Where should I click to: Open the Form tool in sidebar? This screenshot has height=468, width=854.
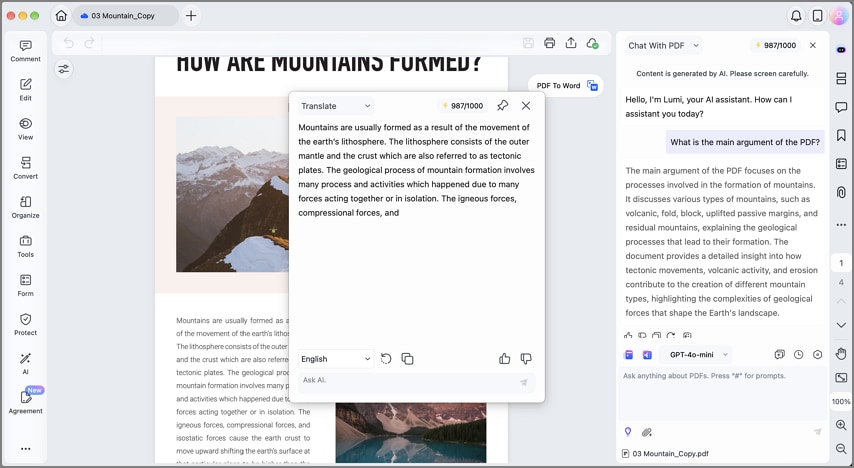[x=26, y=286]
